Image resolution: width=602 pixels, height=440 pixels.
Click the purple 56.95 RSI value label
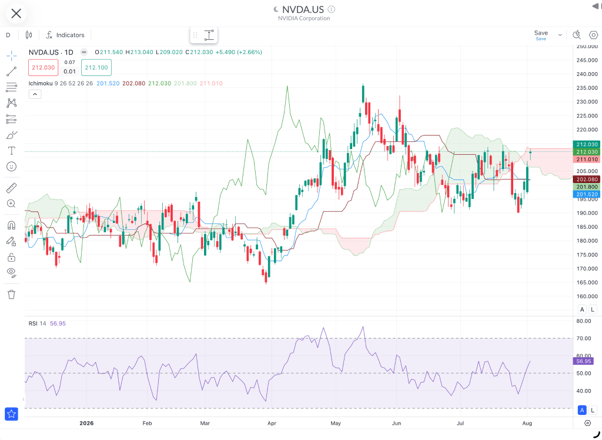point(583,361)
